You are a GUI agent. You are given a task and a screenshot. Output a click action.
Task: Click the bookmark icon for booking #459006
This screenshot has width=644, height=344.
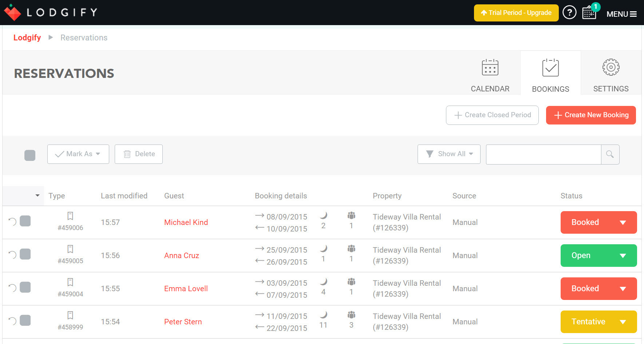(x=70, y=216)
